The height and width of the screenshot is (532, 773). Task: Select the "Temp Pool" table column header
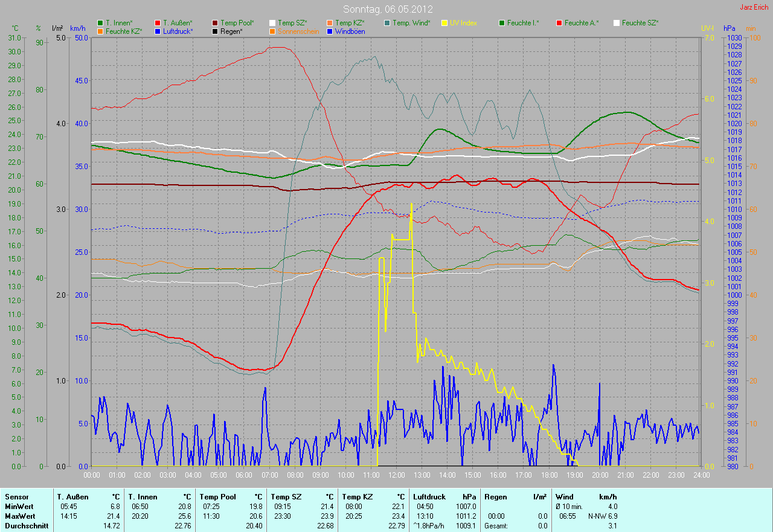pos(217,497)
